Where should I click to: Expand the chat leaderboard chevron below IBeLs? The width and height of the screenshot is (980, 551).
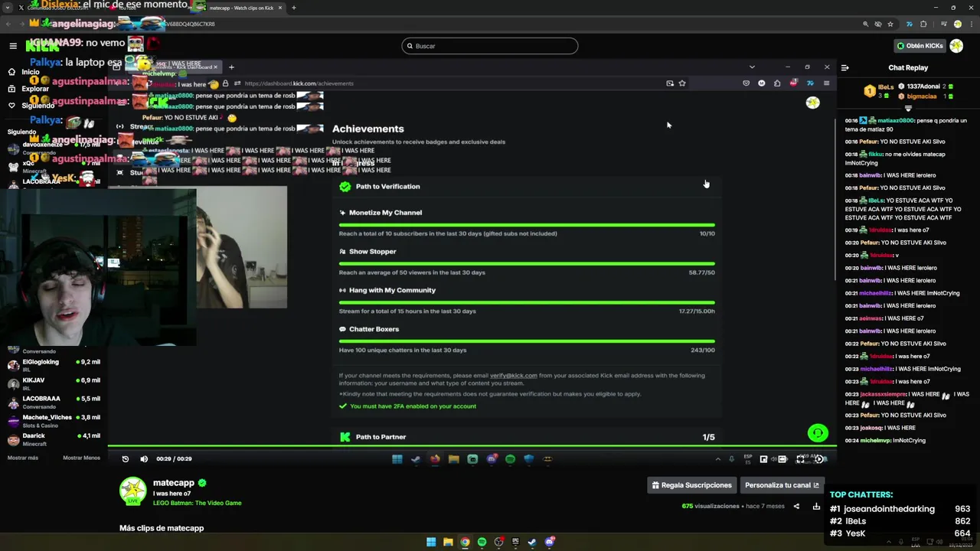(908, 108)
